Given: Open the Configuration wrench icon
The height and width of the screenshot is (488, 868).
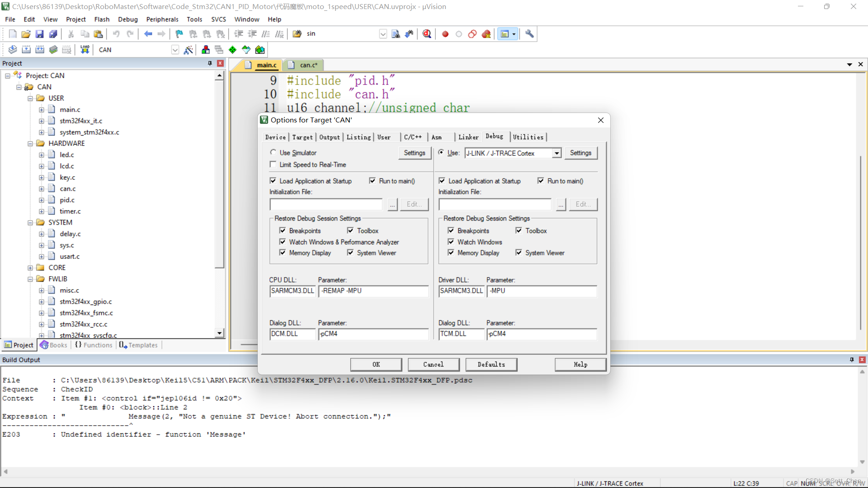Looking at the screenshot, I should click(529, 34).
